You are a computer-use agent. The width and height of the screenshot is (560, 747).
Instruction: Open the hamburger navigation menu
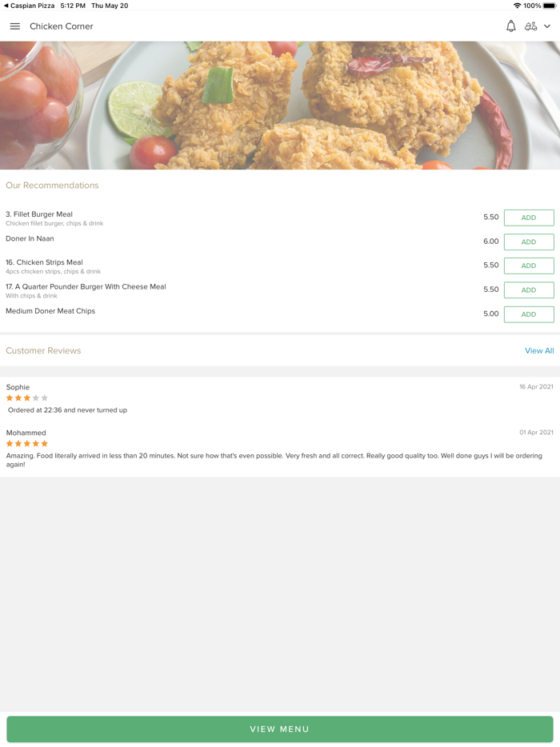[14, 26]
